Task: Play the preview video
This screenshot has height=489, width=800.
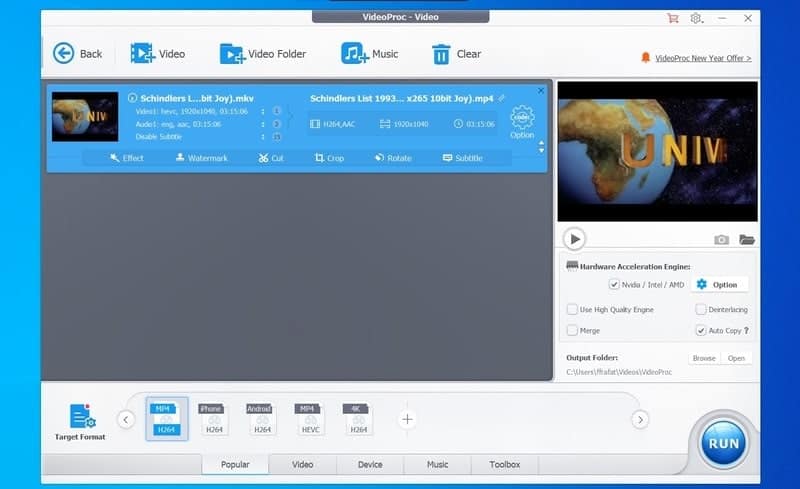Action: (x=574, y=239)
